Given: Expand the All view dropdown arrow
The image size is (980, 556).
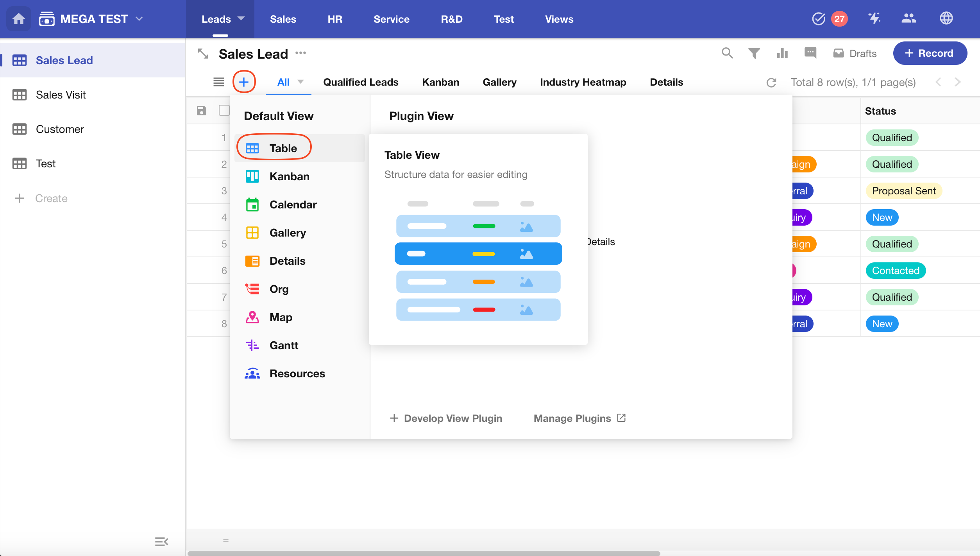Looking at the screenshot, I should 300,82.
